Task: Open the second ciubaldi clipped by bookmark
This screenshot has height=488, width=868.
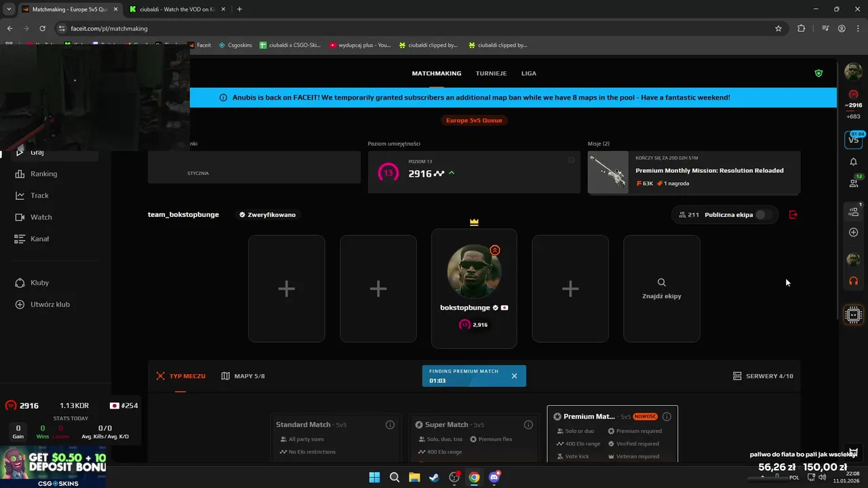Action: pos(497,45)
